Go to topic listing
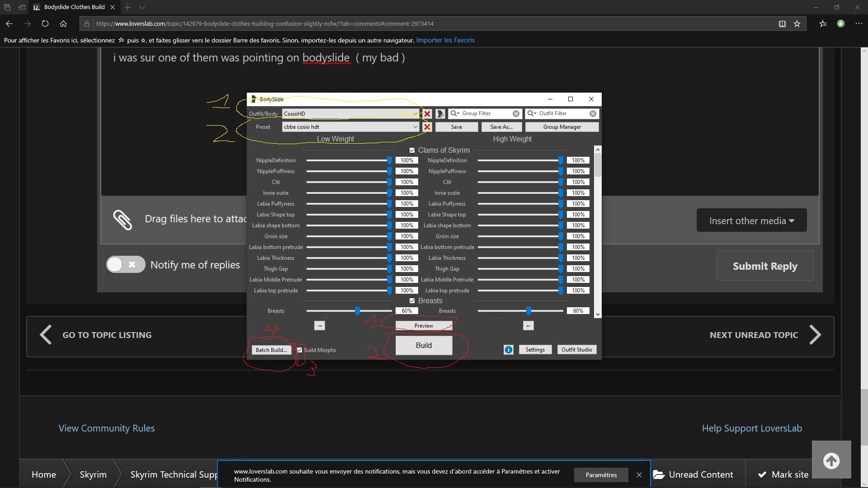The width and height of the screenshot is (868, 488). (95, 335)
